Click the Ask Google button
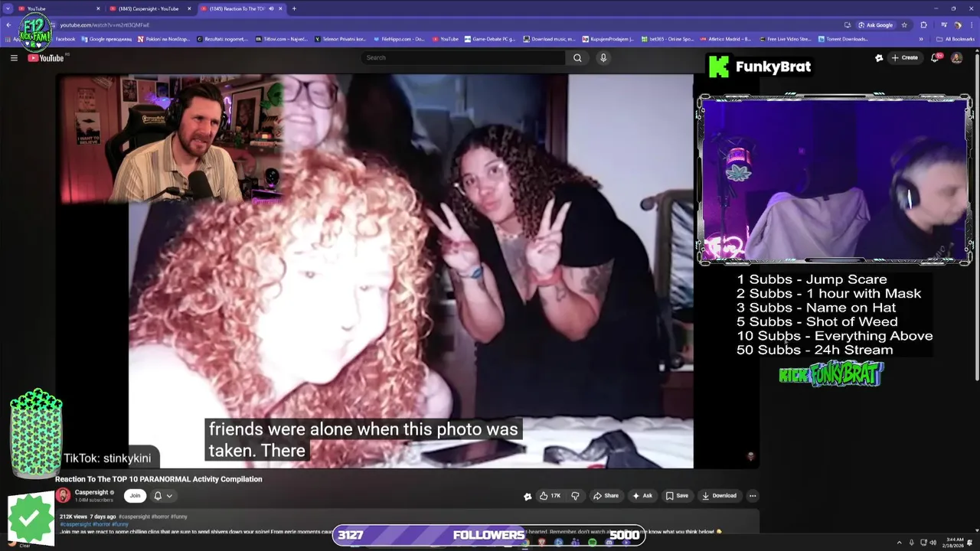Image resolution: width=980 pixels, height=551 pixels. point(875,24)
